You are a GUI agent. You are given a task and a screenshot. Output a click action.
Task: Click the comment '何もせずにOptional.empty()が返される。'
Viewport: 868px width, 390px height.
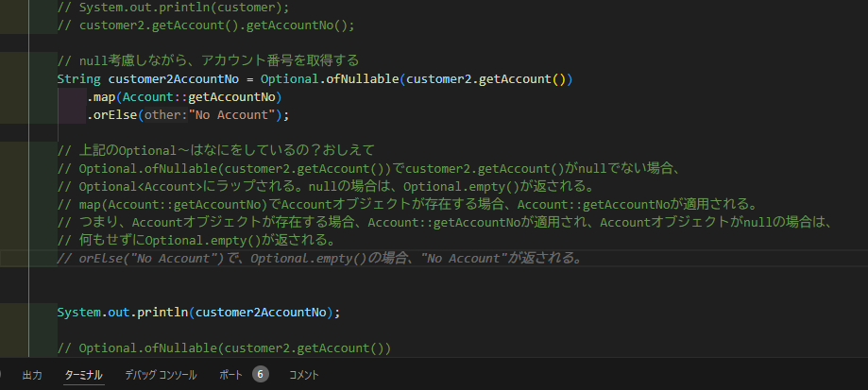click(207, 241)
